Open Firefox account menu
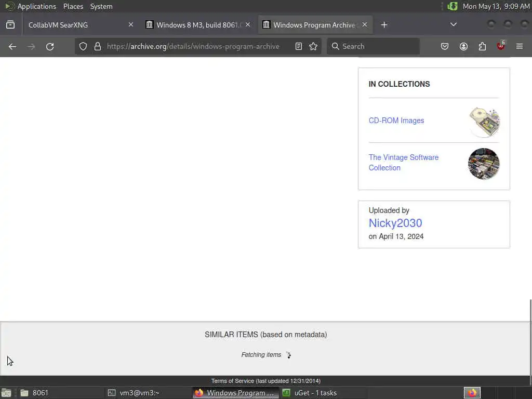This screenshot has height=399, width=532. coord(463,46)
